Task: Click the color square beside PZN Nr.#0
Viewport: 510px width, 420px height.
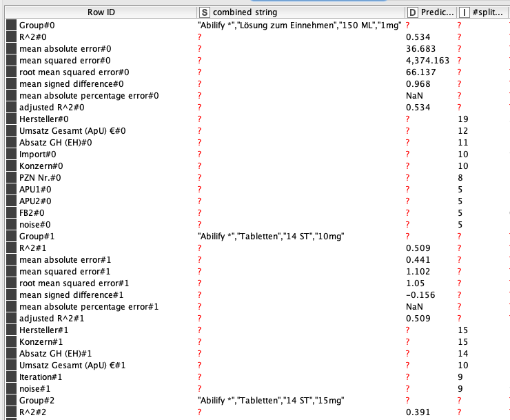Action: [11, 178]
